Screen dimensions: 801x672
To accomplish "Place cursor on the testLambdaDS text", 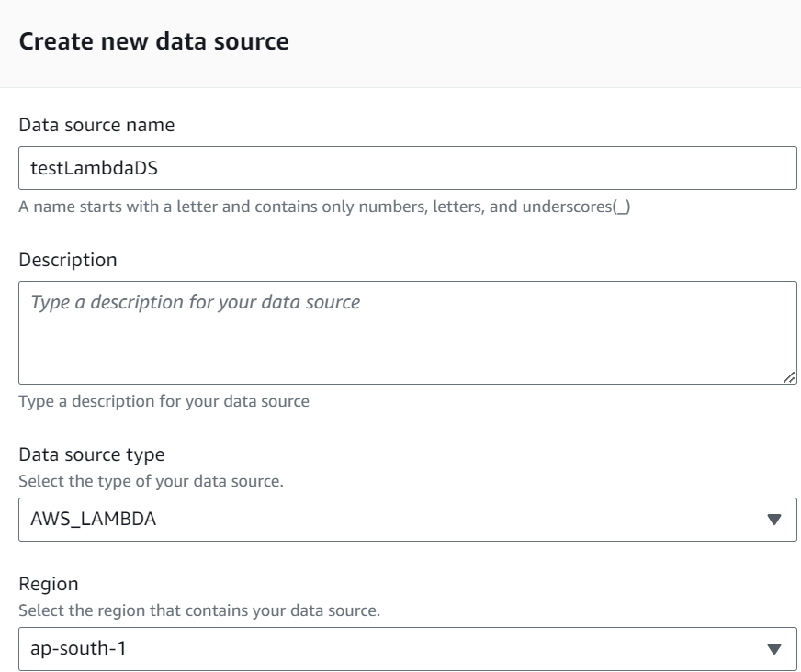I will pyautogui.click(x=94, y=168).
